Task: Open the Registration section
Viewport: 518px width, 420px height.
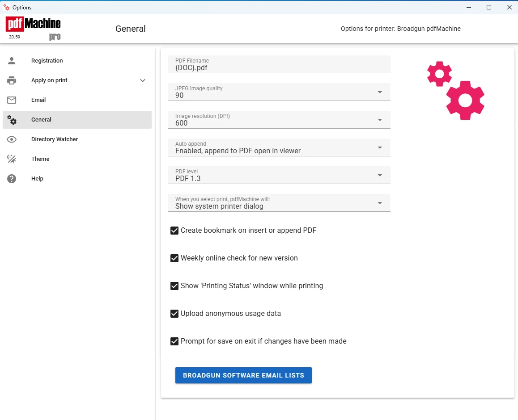Action: [77, 61]
